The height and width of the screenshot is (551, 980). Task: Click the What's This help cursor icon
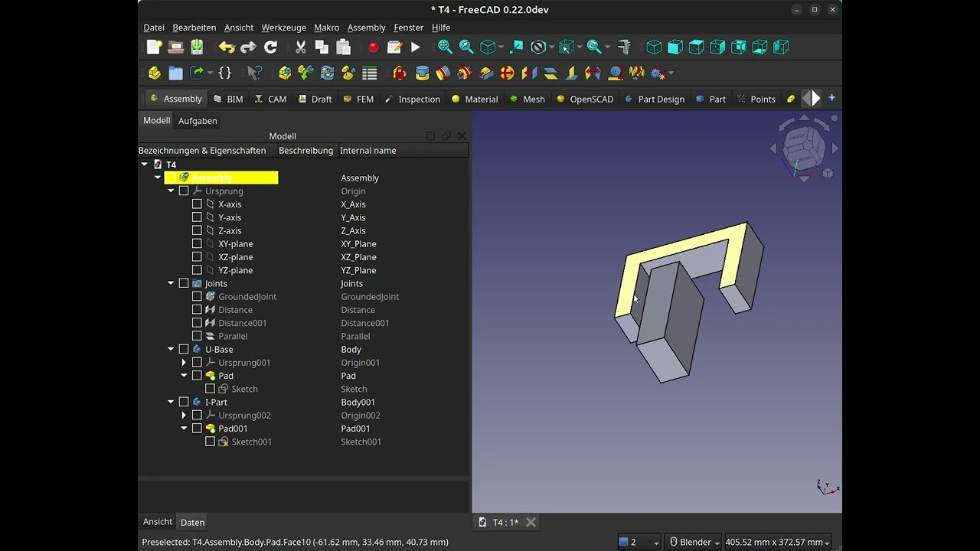point(254,73)
